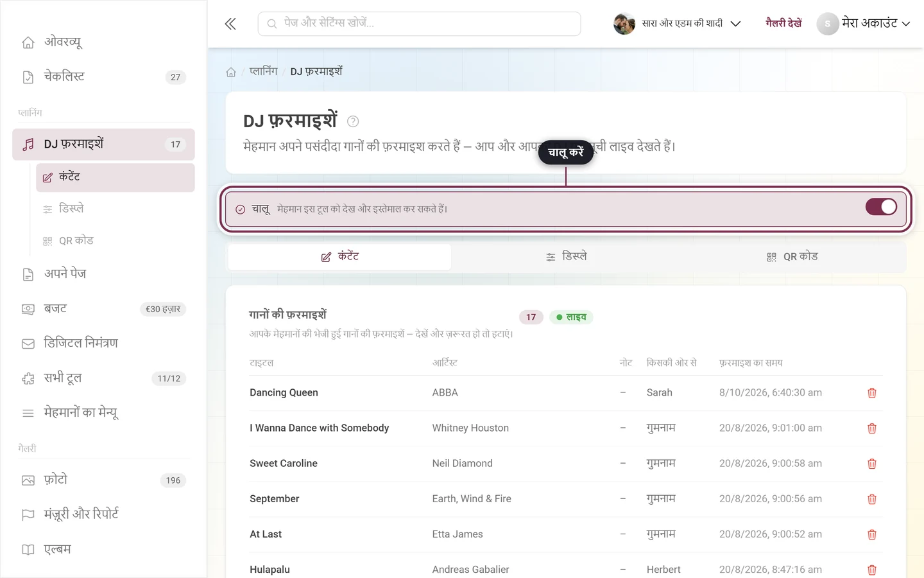This screenshot has height=578, width=924.
Task: Open चेकलिस्ट in the sidebar
Action: (x=103, y=77)
